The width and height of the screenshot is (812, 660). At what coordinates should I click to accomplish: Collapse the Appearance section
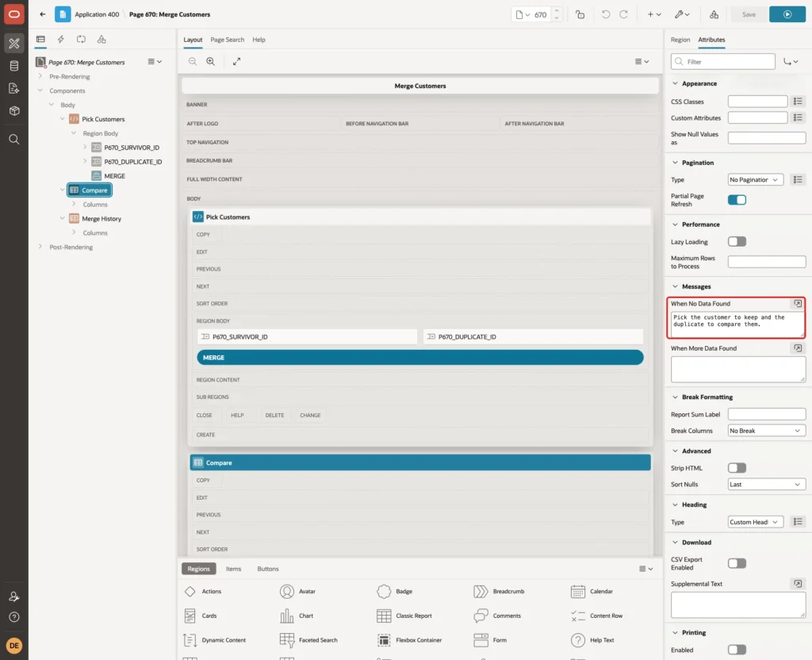pos(675,83)
